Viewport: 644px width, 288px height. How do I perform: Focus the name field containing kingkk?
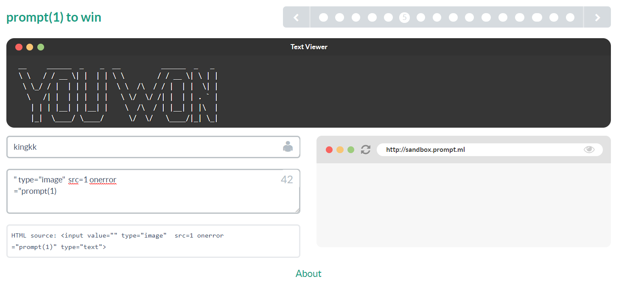[x=153, y=147]
